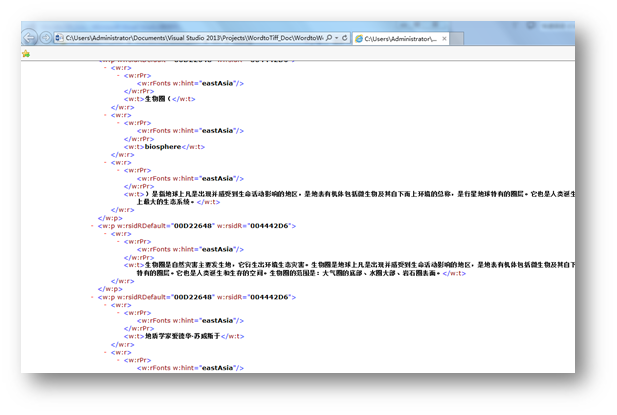This screenshot has width=617, height=415.
Task: Collapse the w:r node above 生物圈 text
Action: (x=105, y=68)
